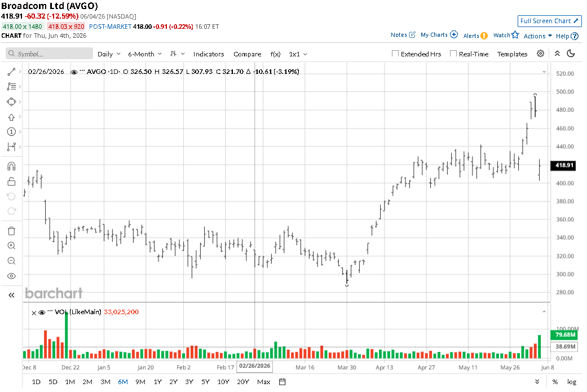Toggle annotation visibility in the left toolbar
Viewport: 587px width, 392px height.
click(11, 276)
